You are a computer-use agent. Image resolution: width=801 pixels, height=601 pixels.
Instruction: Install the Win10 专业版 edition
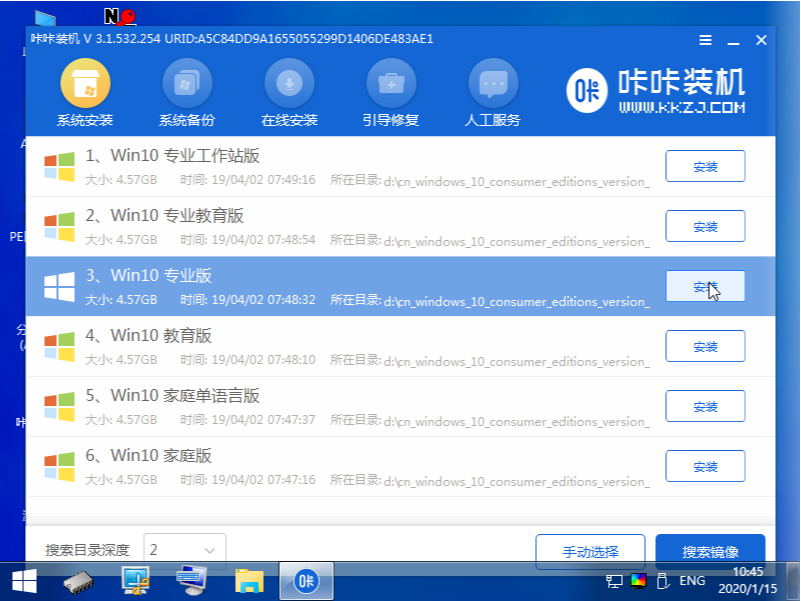tap(705, 286)
